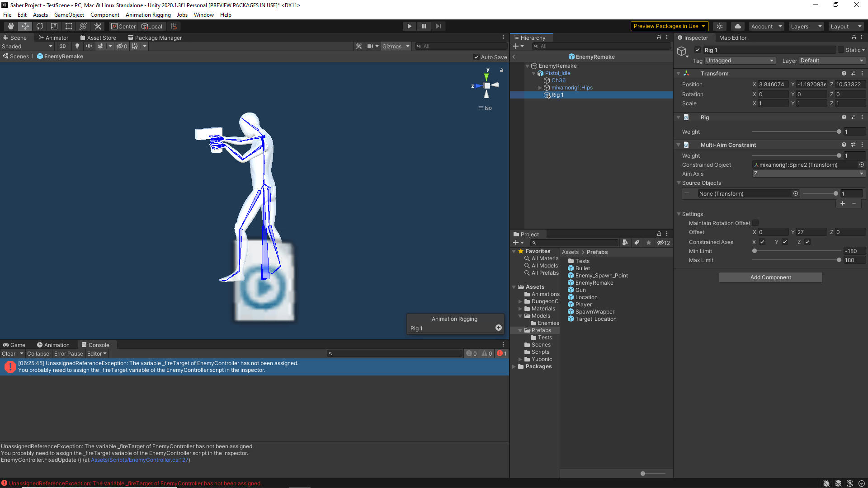868x488 pixels.
Task: Select the Rect transform tool
Action: click(x=69, y=26)
